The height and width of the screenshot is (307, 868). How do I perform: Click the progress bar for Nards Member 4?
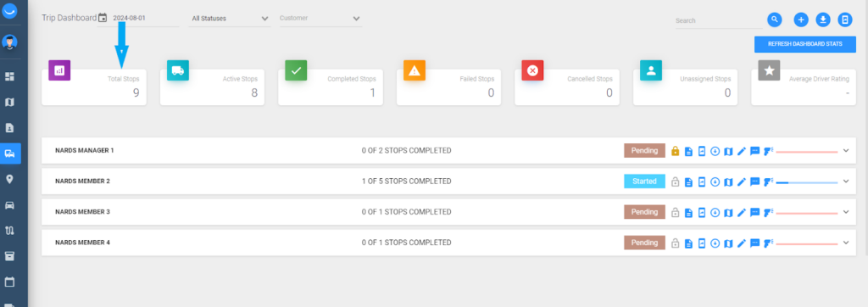click(x=807, y=244)
